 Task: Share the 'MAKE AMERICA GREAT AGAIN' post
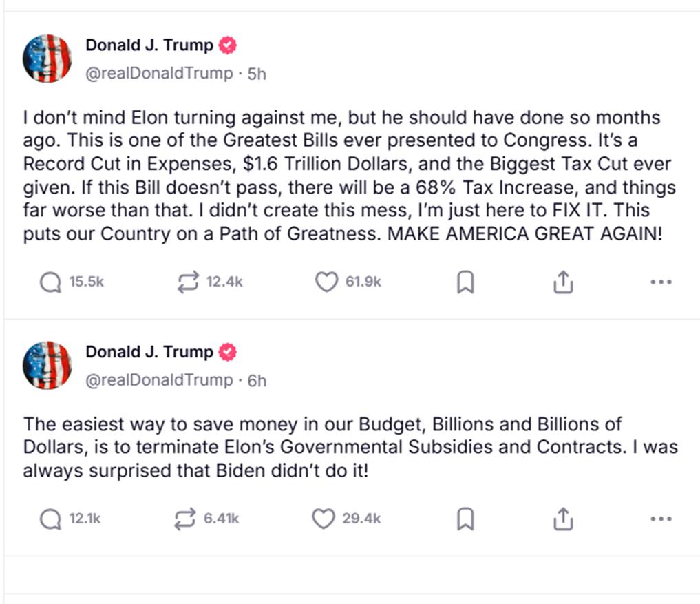(563, 282)
